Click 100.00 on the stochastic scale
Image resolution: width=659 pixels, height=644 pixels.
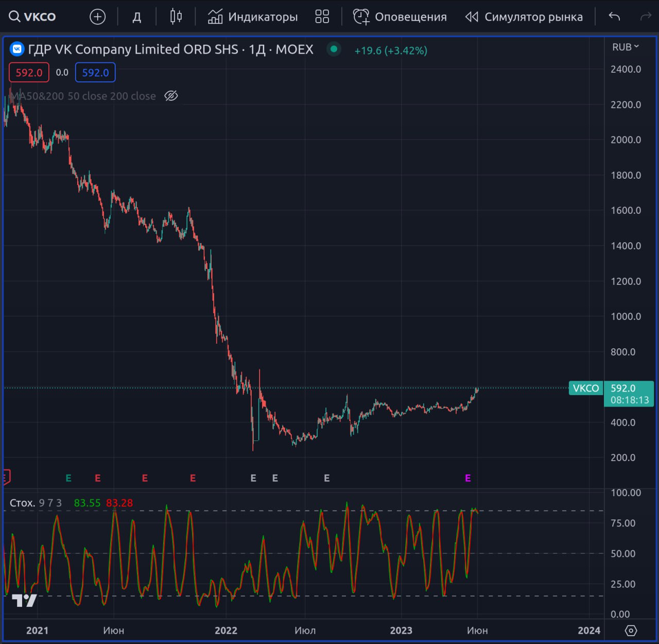(x=626, y=493)
